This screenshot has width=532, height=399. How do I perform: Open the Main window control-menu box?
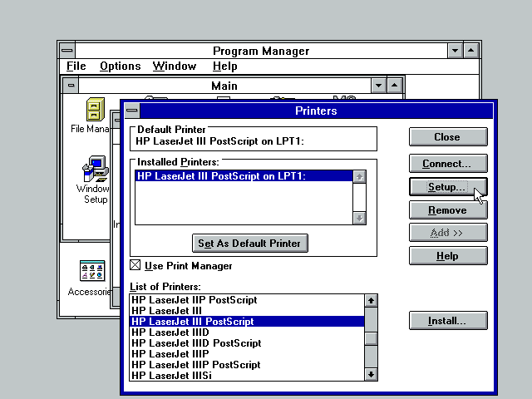[x=71, y=85]
